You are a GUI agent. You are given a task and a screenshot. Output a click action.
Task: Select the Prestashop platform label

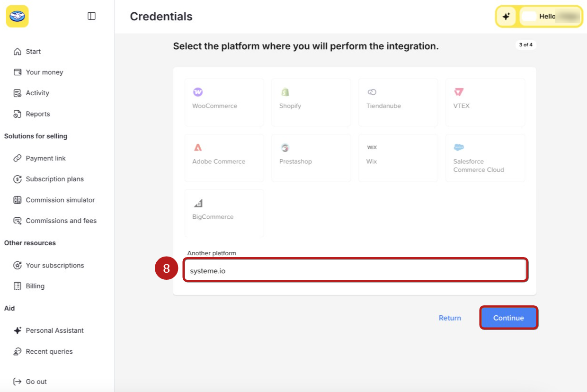tap(295, 161)
